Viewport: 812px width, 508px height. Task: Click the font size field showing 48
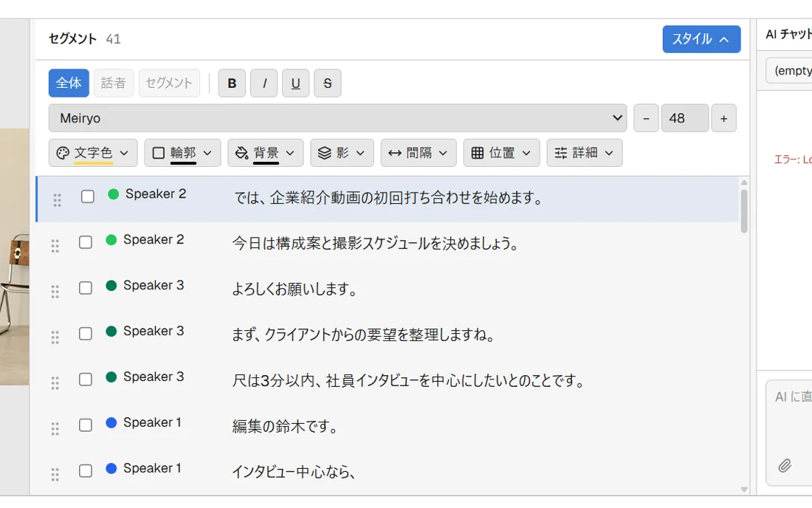point(684,118)
